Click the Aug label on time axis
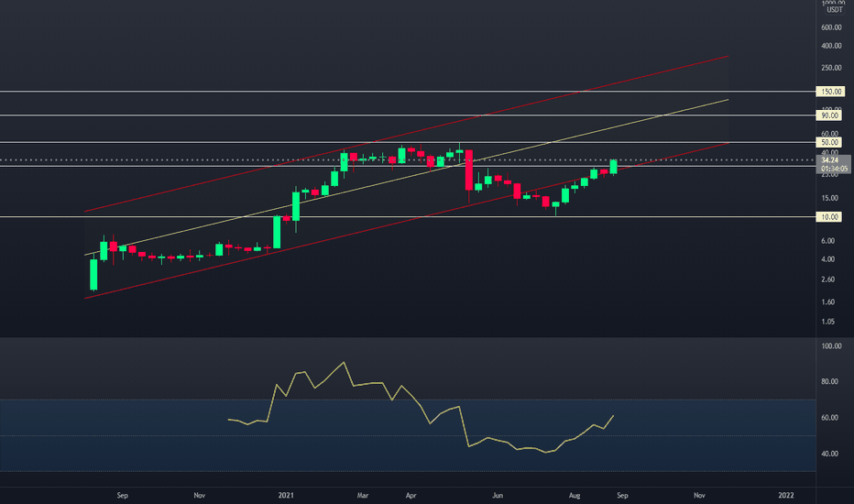This screenshot has width=854, height=504. [574, 495]
